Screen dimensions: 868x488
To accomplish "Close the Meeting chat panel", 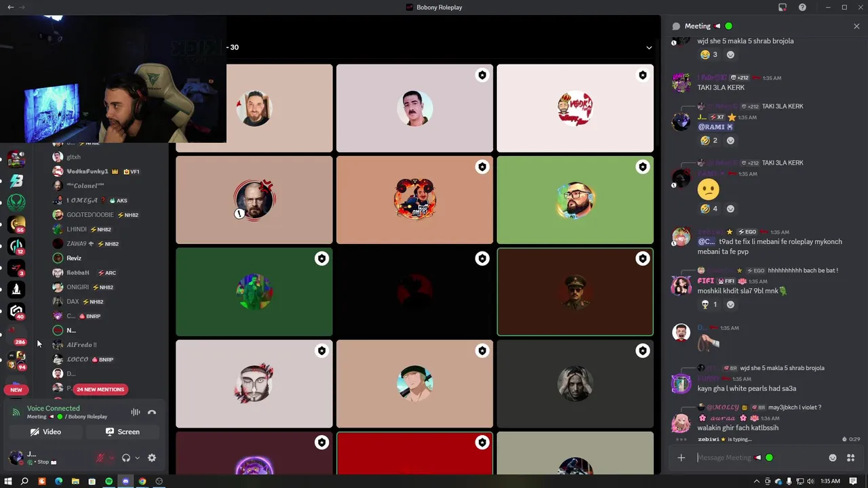I will (x=856, y=26).
